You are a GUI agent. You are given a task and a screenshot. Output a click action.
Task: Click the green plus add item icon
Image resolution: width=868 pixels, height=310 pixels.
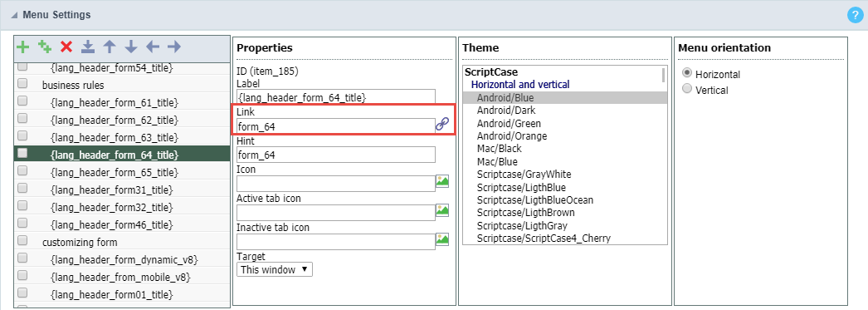coord(22,47)
